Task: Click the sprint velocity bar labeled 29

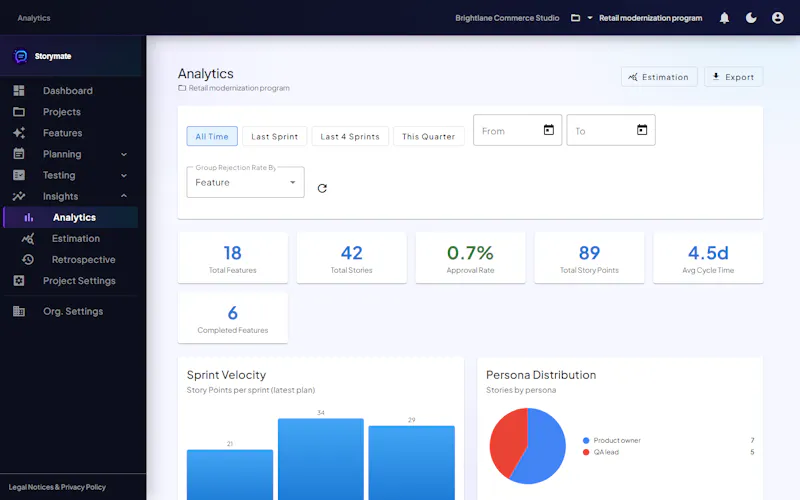Action: click(x=412, y=463)
